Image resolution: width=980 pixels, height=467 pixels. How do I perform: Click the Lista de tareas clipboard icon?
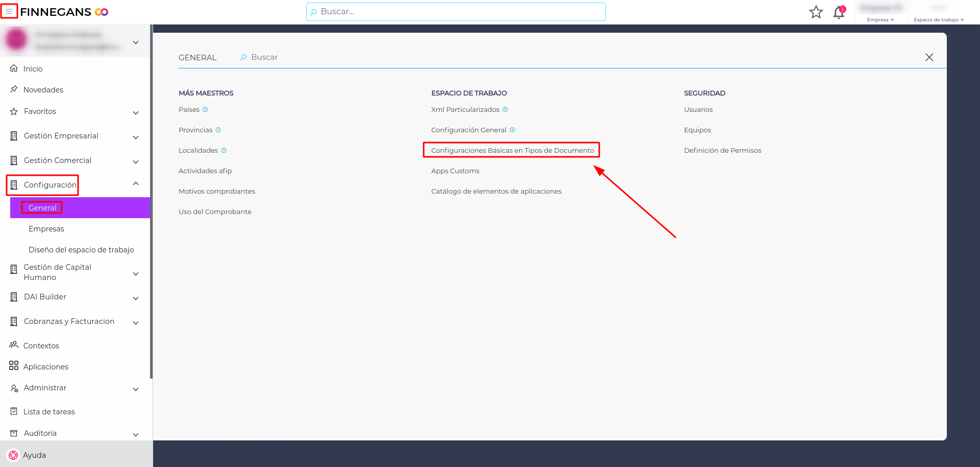14,411
